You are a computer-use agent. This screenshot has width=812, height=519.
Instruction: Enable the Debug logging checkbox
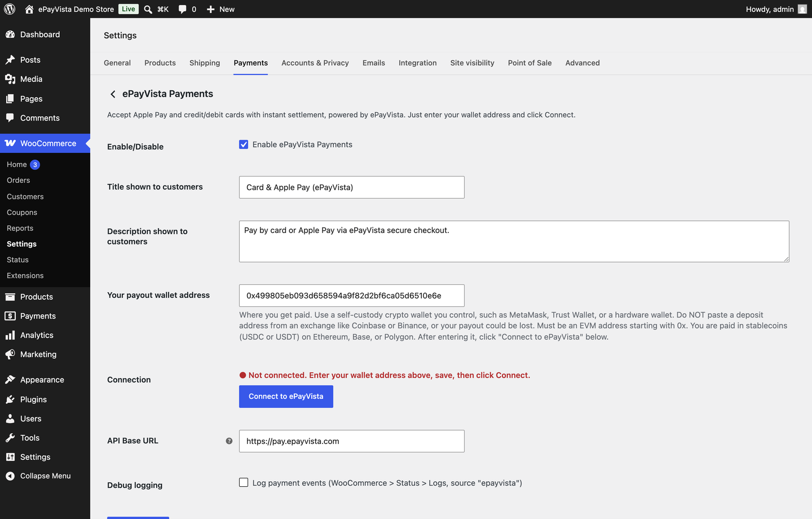[x=244, y=482]
